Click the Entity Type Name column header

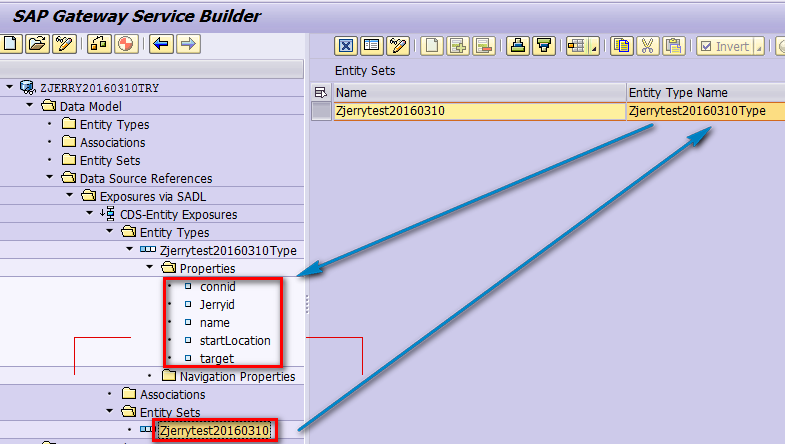[x=706, y=93]
